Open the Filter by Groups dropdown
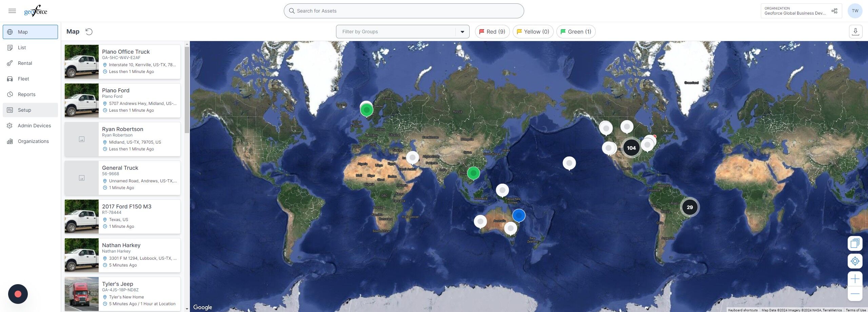The width and height of the screenshot is (868, 312). 402,32
